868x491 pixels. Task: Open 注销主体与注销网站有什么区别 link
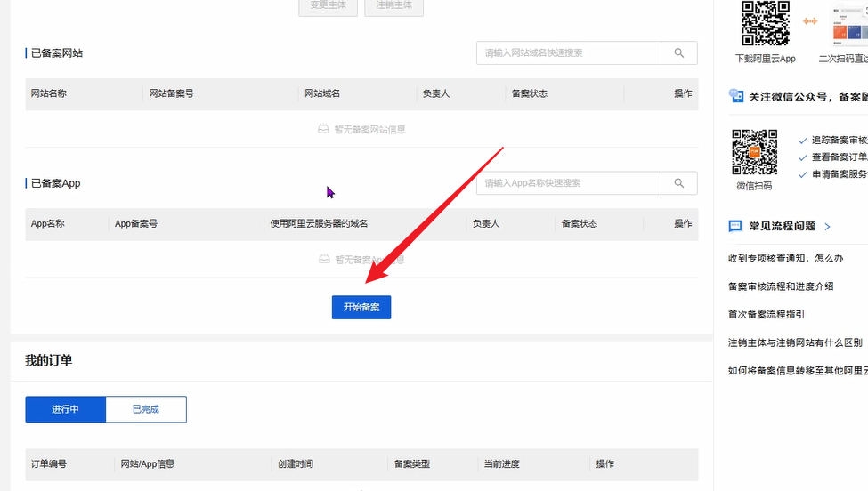click(795, 342)
